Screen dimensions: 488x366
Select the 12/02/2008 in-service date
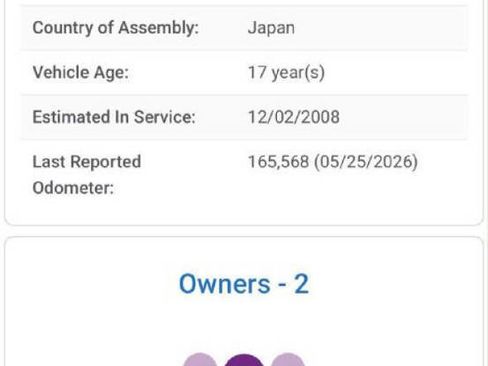pos(294,117)
